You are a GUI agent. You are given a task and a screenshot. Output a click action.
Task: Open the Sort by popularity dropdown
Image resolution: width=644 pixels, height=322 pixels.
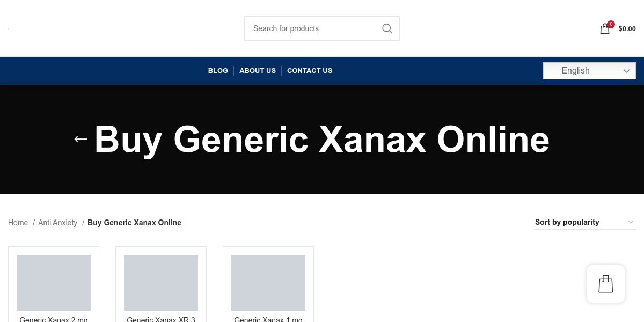coord(585,222)
